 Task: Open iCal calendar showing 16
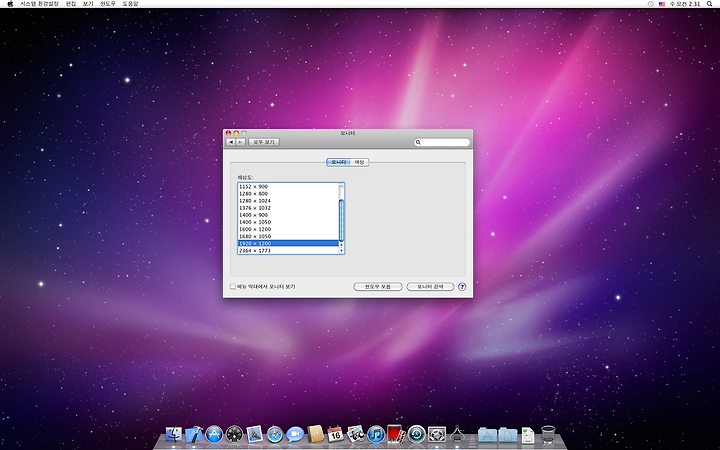coord(336,434)
